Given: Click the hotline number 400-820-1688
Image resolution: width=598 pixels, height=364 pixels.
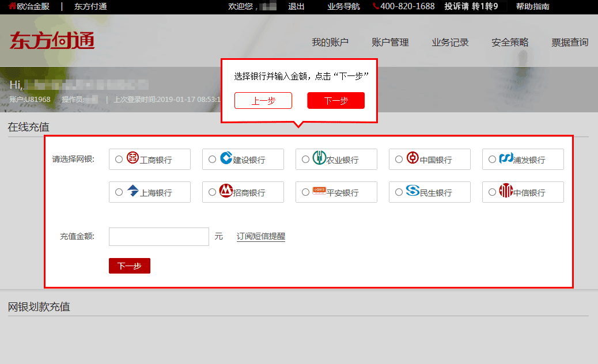Looking at the screenshot, I should [x=407, y=6].
